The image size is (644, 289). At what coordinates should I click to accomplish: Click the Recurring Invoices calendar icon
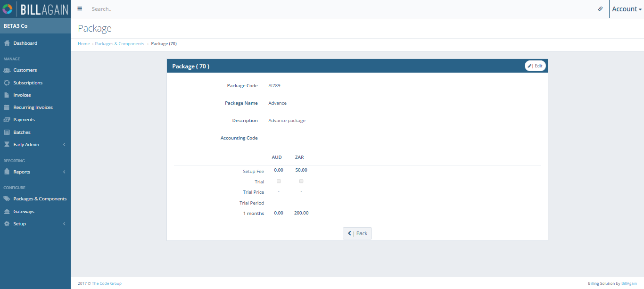click(7, 107)
